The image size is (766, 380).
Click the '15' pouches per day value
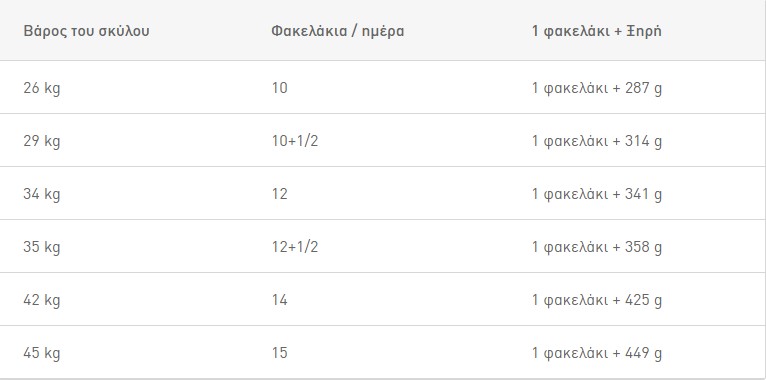(x=280, y=353)
